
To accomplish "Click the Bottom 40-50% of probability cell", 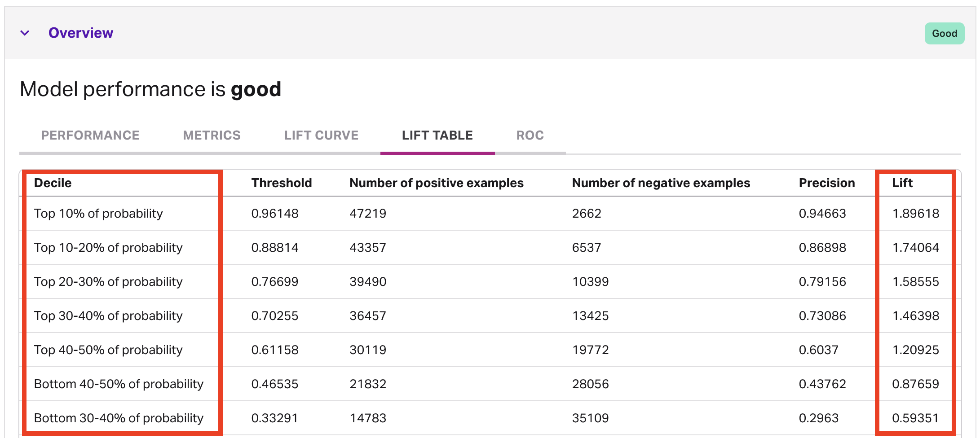I will tap(119, 384).
